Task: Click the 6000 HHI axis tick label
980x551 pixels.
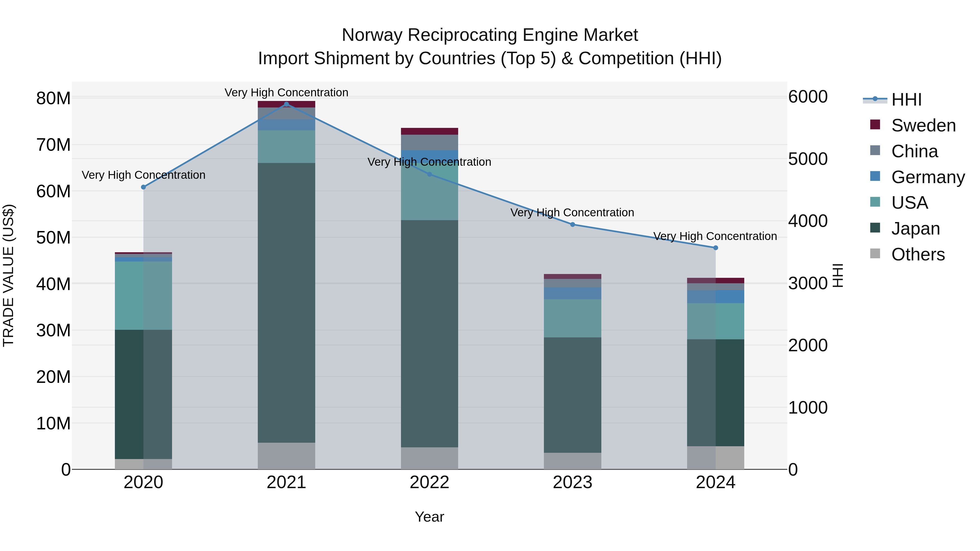Action: click(808, 97)
